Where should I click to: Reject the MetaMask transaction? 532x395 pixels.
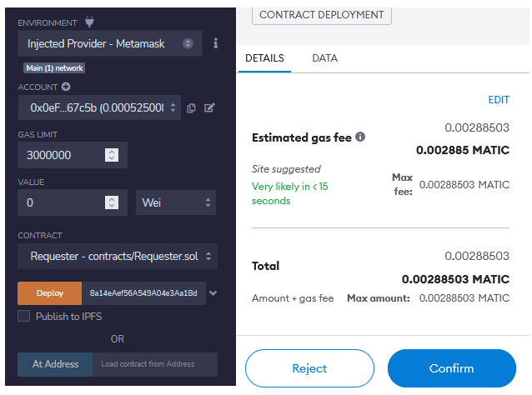309,368
